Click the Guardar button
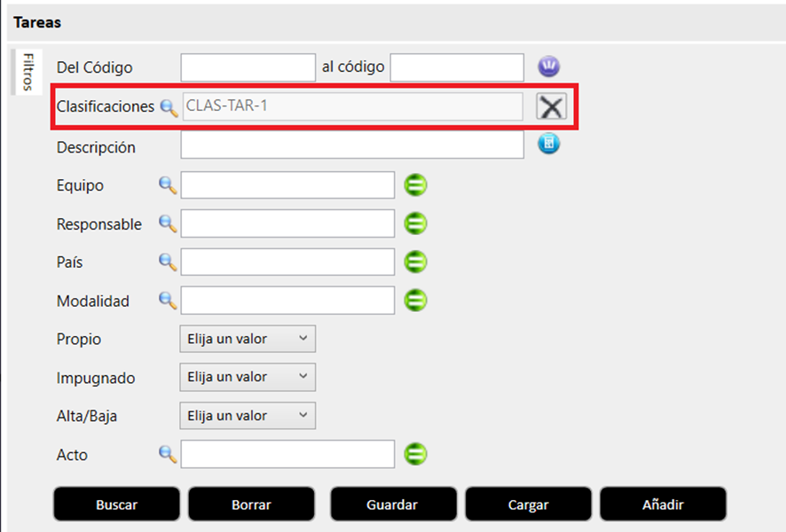This screenshot has height=532, width=786. 393,505
